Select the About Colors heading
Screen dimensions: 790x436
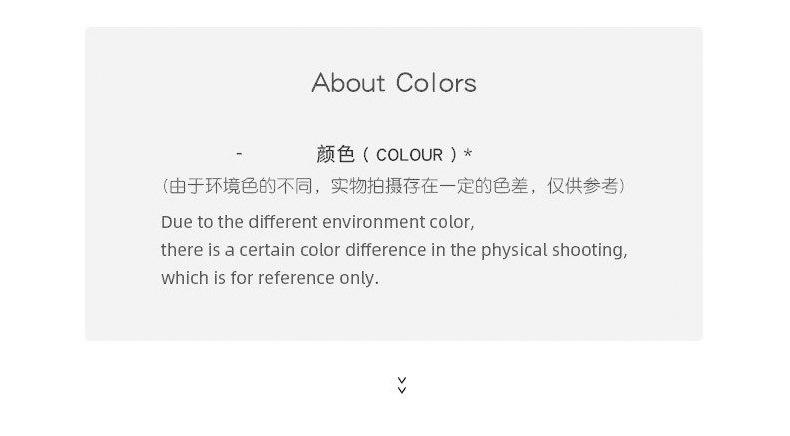tap(394, 83)
